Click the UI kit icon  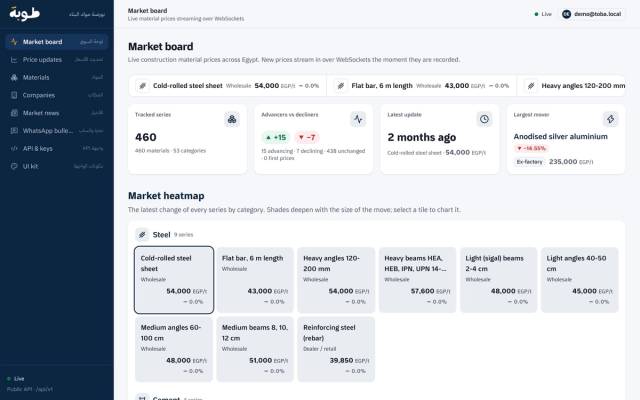pyautogui.click(x=14, y=166)
